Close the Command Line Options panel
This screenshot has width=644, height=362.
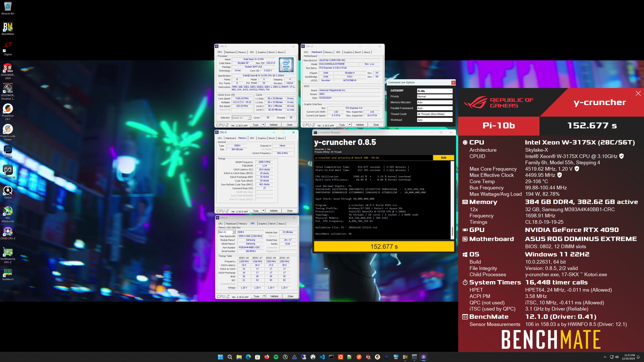click(x=453, y=82)
